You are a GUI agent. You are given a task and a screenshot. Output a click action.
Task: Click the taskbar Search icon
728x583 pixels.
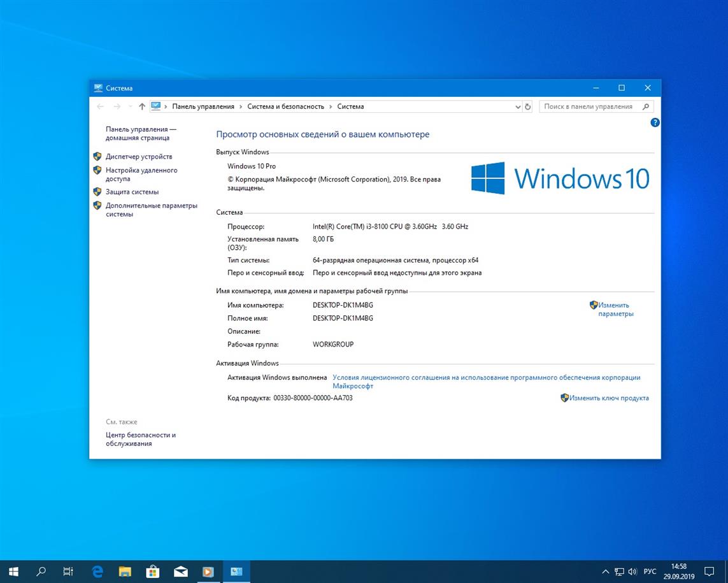(x=39, y=572)
